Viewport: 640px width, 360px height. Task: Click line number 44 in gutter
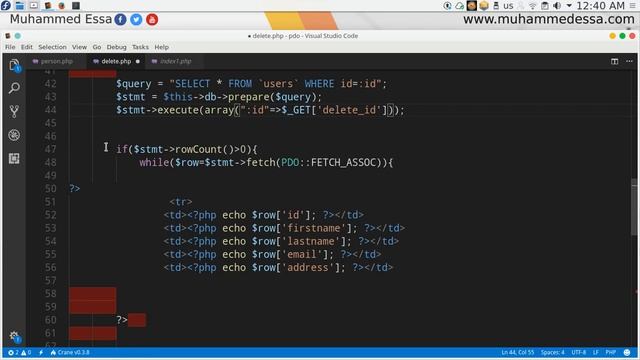pyautogui.click(x=50, y=110)
